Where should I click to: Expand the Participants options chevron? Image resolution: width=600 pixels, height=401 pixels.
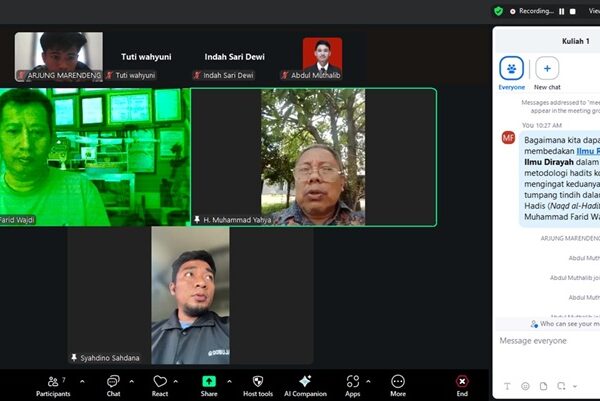pyautogui.click(x=82, y=381)
